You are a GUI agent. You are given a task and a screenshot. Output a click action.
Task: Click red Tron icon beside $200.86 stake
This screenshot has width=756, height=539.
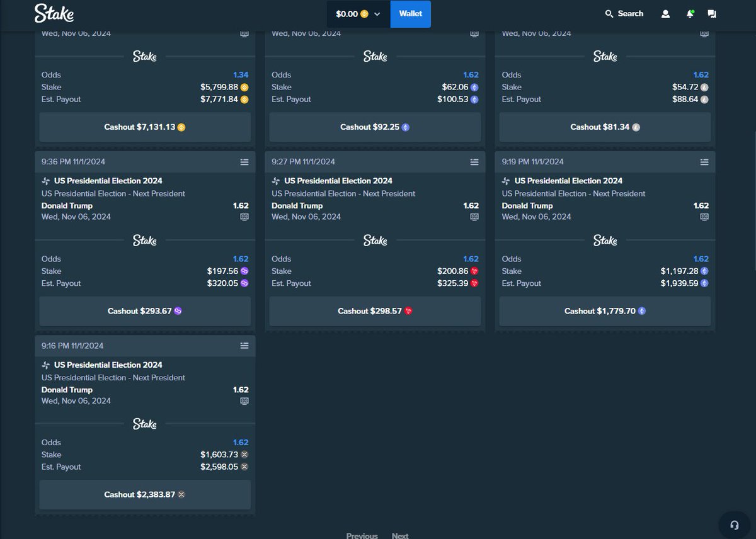474,271
